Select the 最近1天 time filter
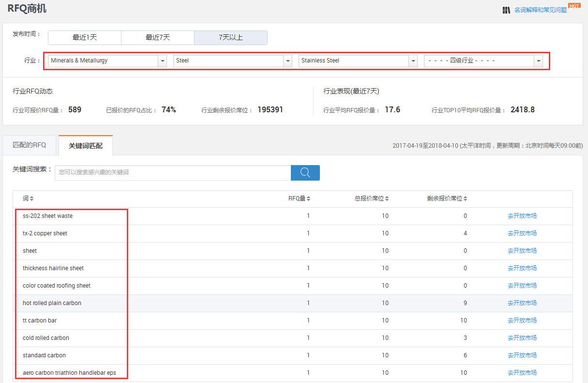 pyautogui.click(x=85, y=37)
